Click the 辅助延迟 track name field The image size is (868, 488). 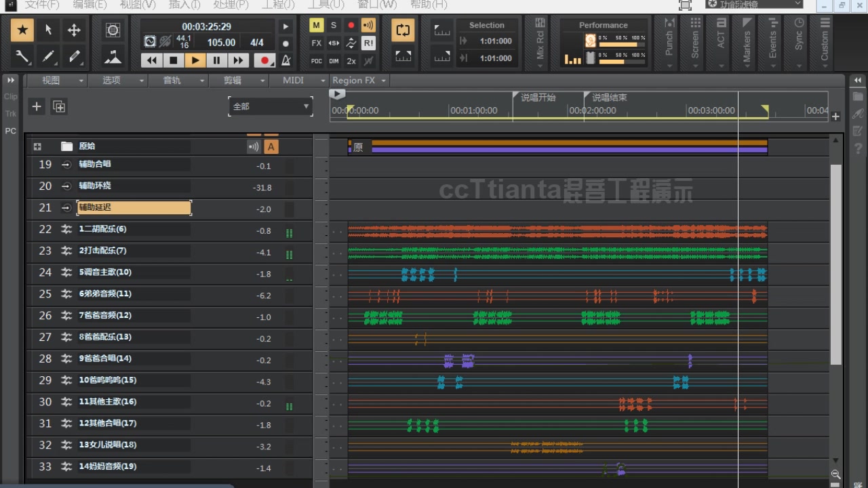134,207
